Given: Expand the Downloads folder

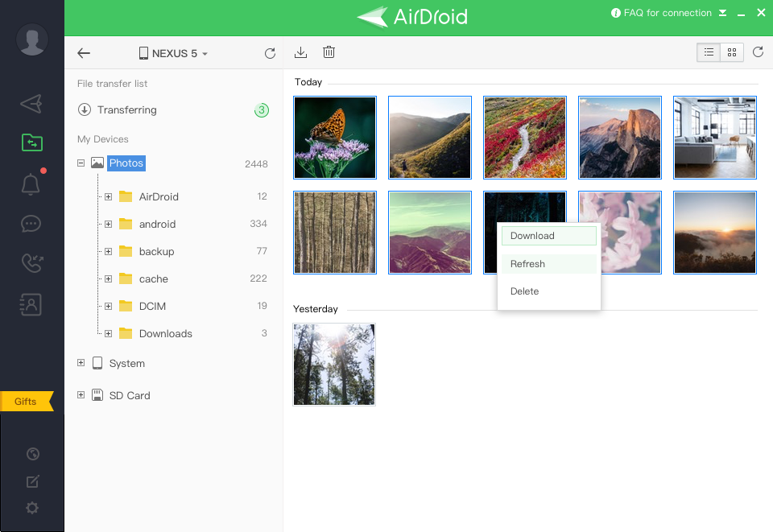Looking at the screenshot, I should click(109, 333).
